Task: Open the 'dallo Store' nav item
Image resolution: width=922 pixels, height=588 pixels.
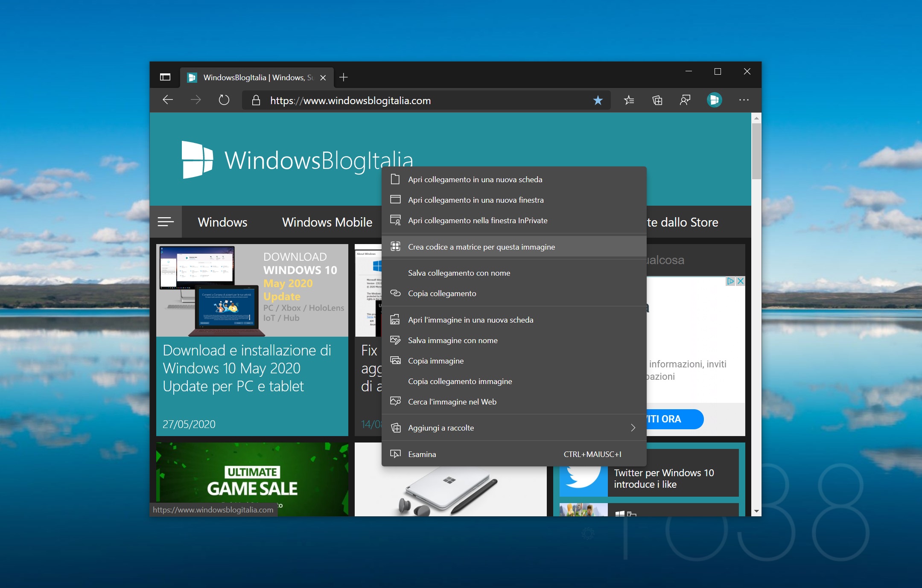Action: (682, 222)
